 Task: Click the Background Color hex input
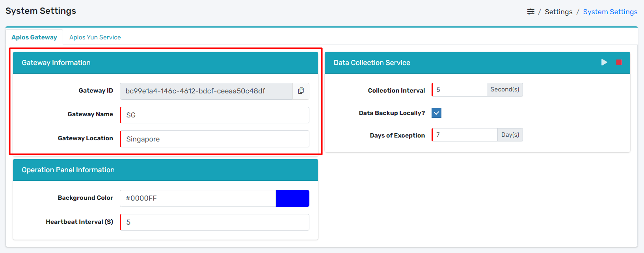coord(197,198)
